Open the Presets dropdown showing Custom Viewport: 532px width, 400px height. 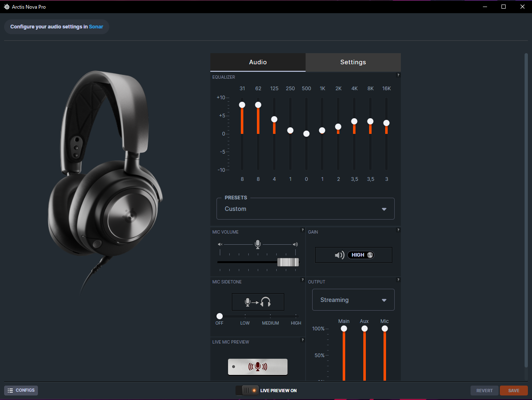point(306,209)
